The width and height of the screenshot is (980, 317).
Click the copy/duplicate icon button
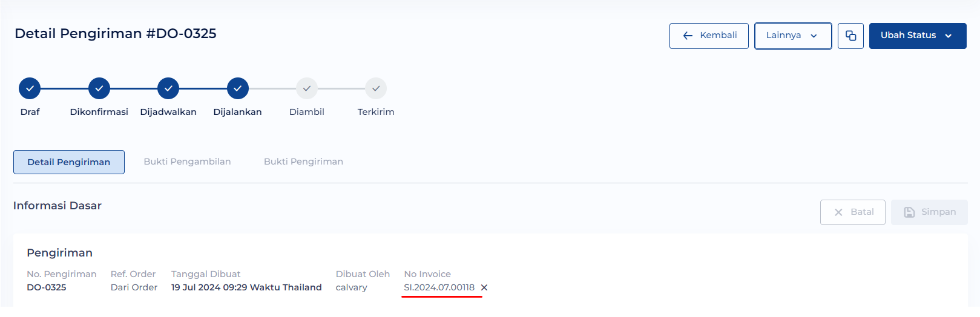click(850, 36)
